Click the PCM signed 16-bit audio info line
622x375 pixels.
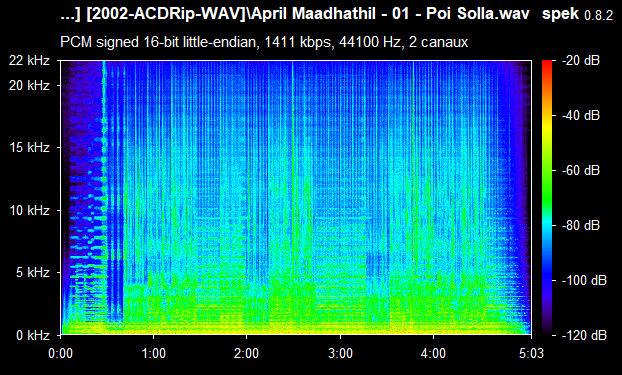coord(264,42)
